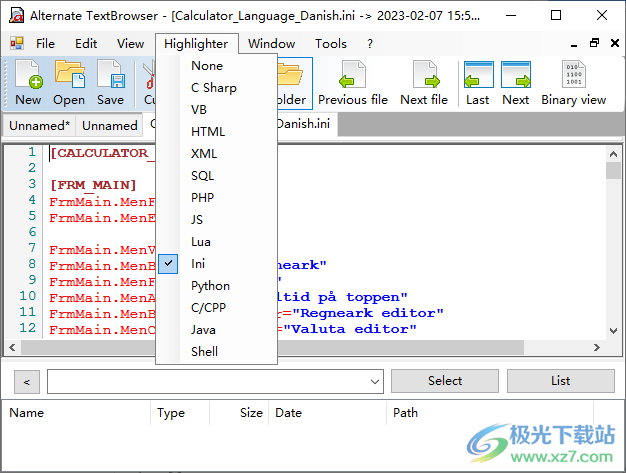Image resolution: width=626 pixels, height=473 pixels.
Task: Sort file list by Date column
Action: tap(327, 413)
